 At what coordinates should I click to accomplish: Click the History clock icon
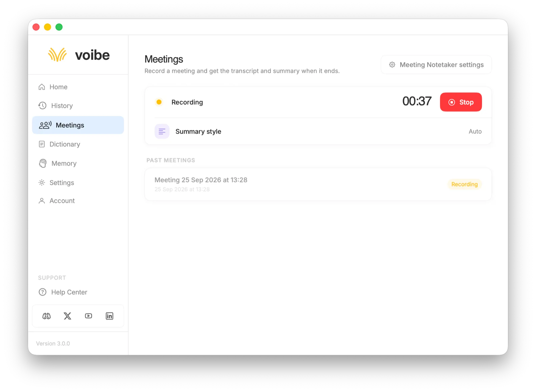[x=42, y=105]
